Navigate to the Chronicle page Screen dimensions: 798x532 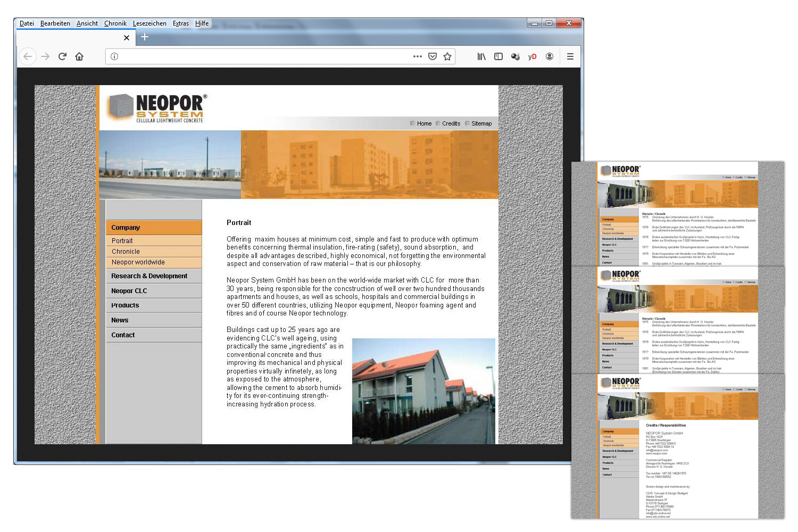tap(126, 251)
